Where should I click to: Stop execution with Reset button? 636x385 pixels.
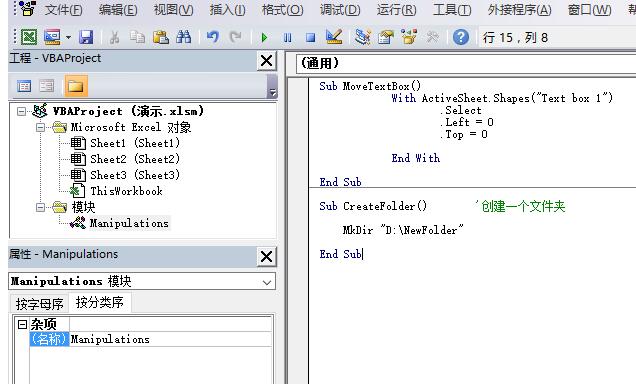310,38
